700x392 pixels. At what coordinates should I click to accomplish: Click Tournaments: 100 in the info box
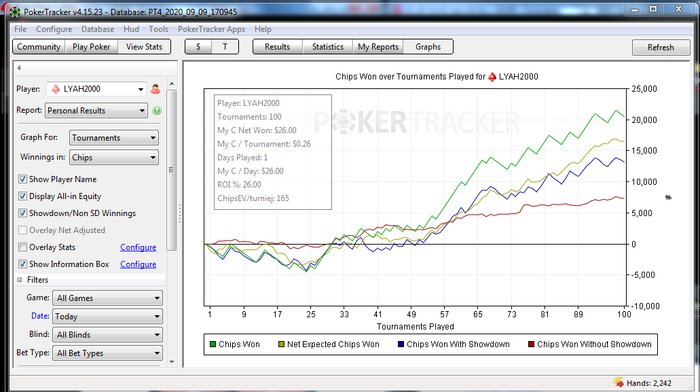click(250, 117)
